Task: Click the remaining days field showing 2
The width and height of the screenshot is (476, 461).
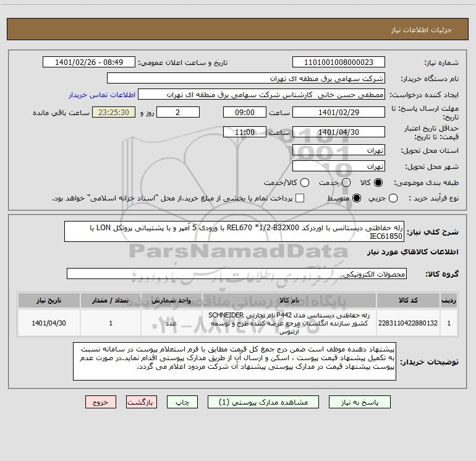Action: coord(178,112)
